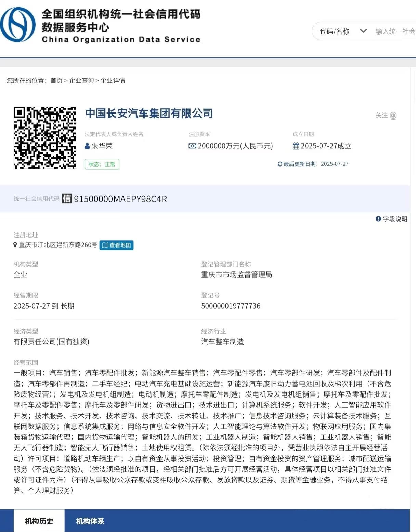416x532 pixels.
Task: Click 企业查询 breadcrumb link
Action: (81, 80)
